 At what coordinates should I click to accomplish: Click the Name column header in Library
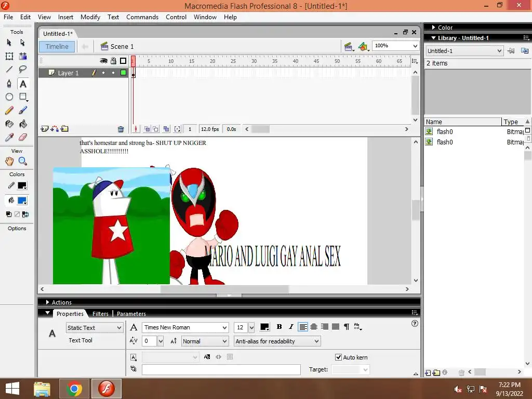coord(462,122)
